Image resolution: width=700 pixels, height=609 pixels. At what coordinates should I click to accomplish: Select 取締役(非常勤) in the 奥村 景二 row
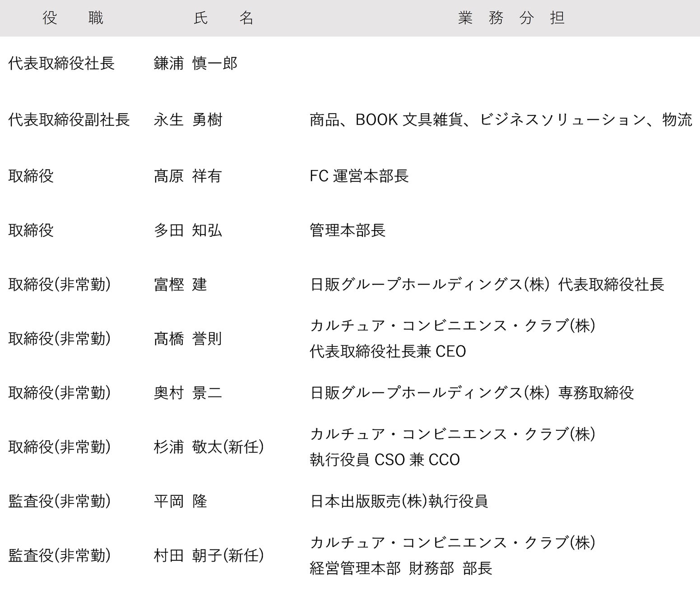[x=60, y=393]
